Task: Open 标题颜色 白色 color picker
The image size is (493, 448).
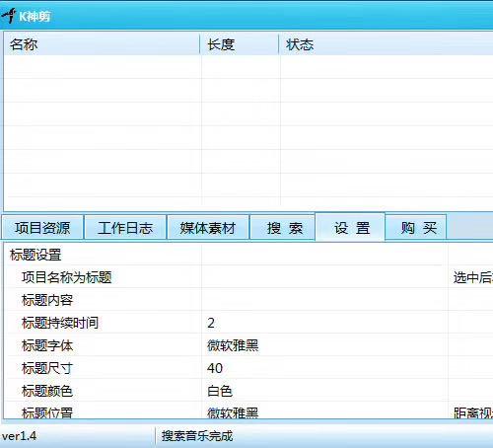Action: tap(324, 391)
